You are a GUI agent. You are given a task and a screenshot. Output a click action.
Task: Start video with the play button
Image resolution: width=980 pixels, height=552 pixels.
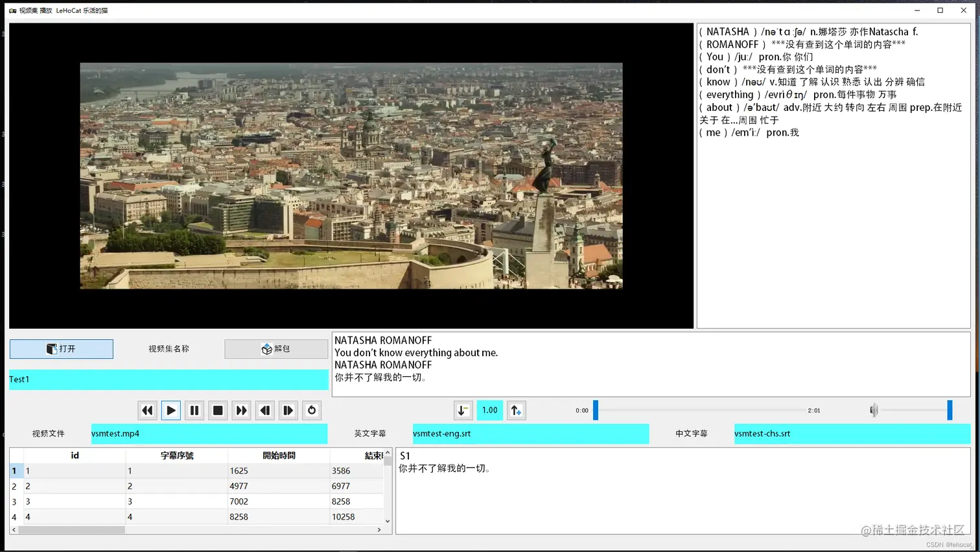[x=171, y=411]
